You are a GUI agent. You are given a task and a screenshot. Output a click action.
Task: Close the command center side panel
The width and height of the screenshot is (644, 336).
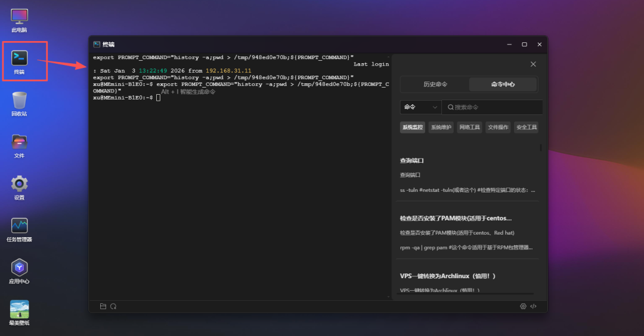(533, 64)
